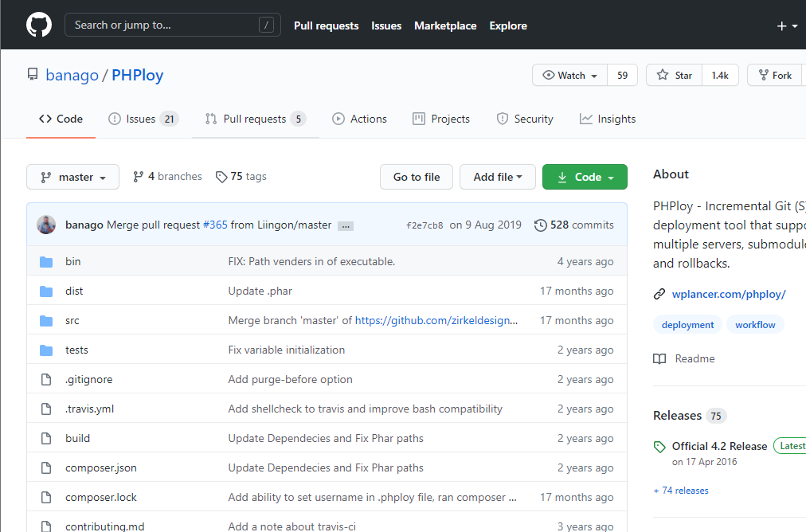Open the green Code download dropdown

(585, 177)
